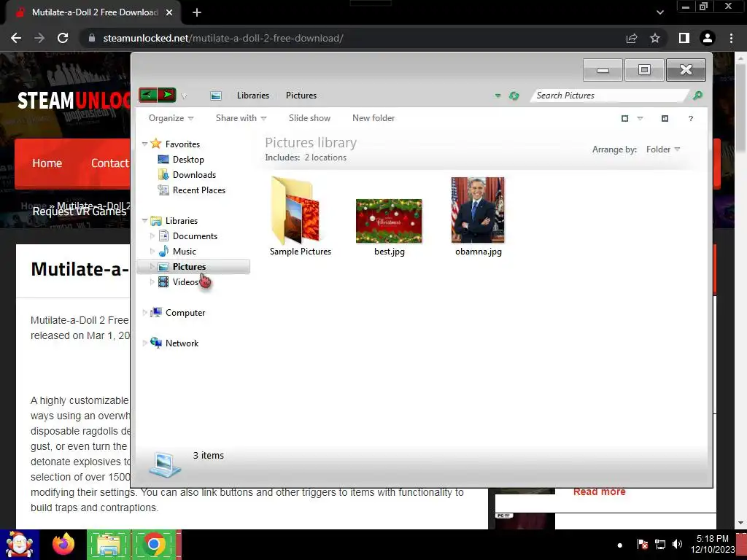Click the volume speaker tray icon
Image resolution: width=747 pixels, height=560 pixels.
[x=677, y=544]
